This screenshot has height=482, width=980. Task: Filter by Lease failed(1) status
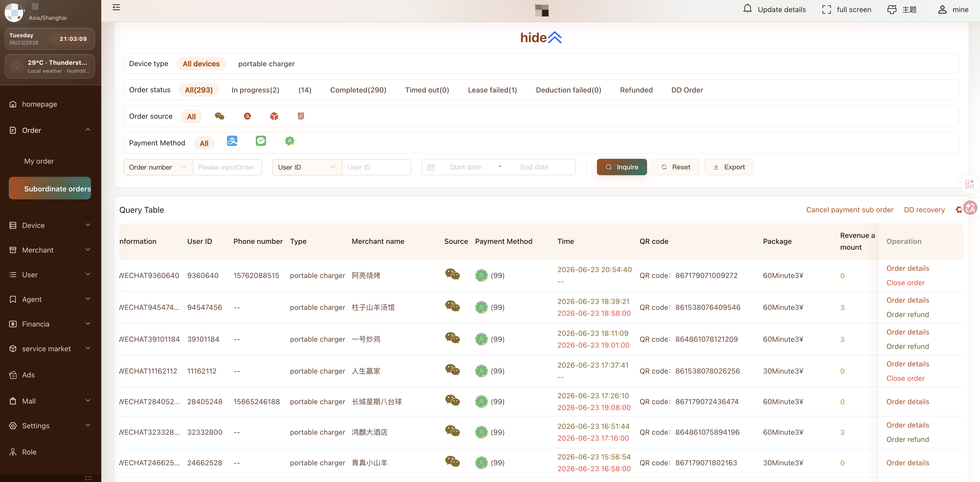[492, 90]
